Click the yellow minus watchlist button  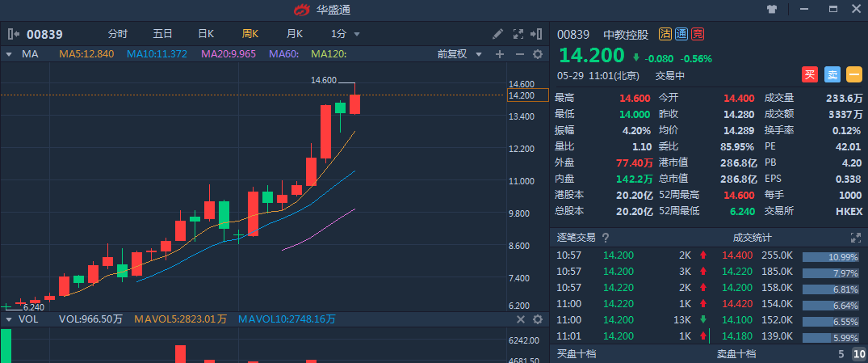click(854, 74)
